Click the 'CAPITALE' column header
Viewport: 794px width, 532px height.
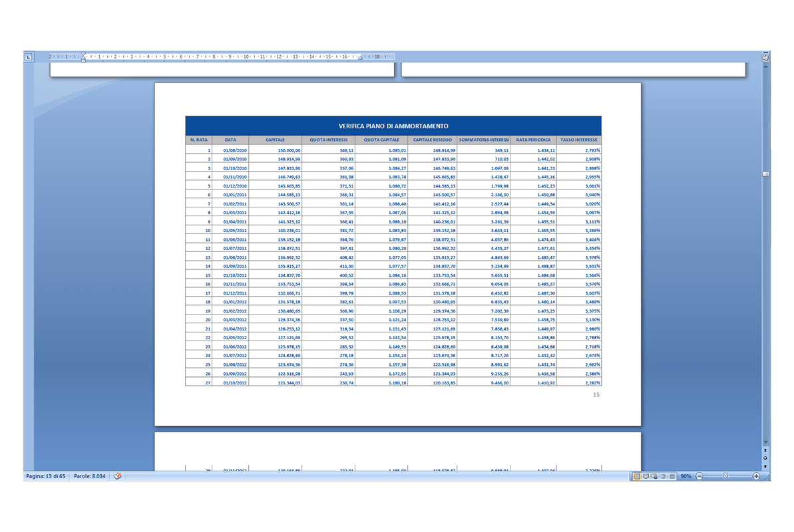(x=276, y=140)
